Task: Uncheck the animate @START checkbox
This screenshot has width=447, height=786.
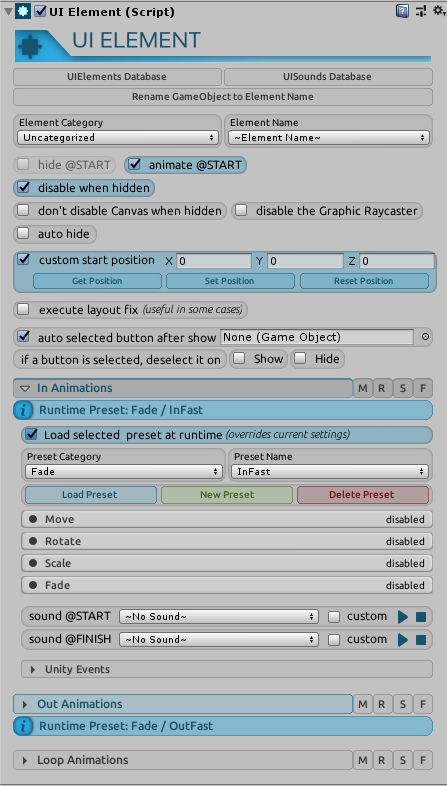Action: [x=134, y=164]
